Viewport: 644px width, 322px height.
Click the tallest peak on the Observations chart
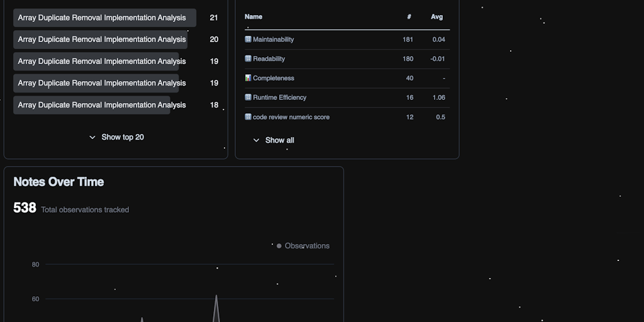tap(216, 296)
